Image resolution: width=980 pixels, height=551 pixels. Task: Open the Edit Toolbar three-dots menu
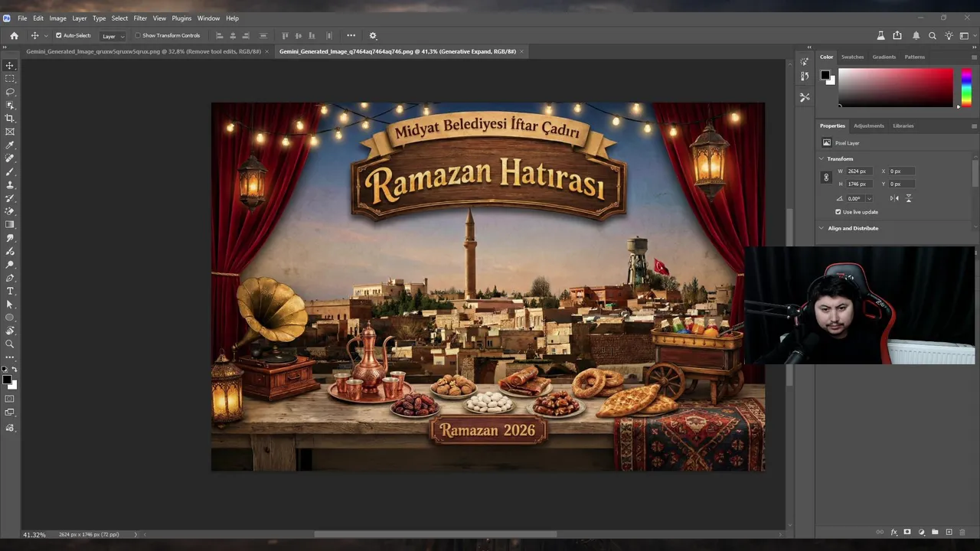[x=10, y=357]
